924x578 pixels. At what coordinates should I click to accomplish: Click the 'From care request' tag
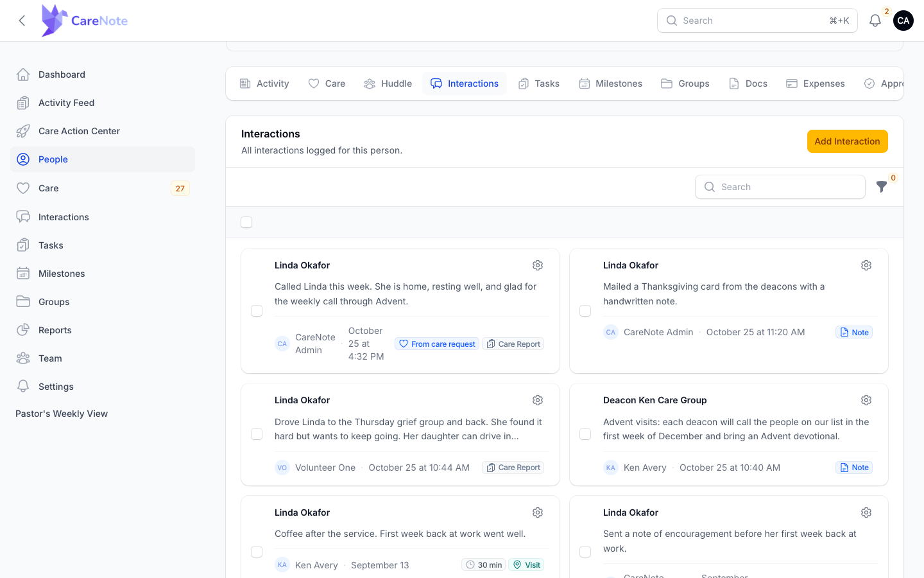tap(437, 344)
